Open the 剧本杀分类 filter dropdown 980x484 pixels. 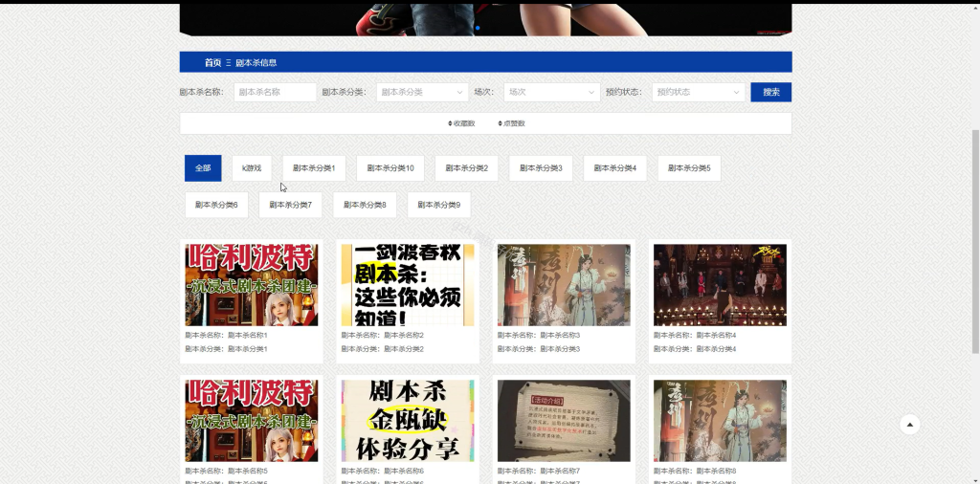(x=422, y=92)
